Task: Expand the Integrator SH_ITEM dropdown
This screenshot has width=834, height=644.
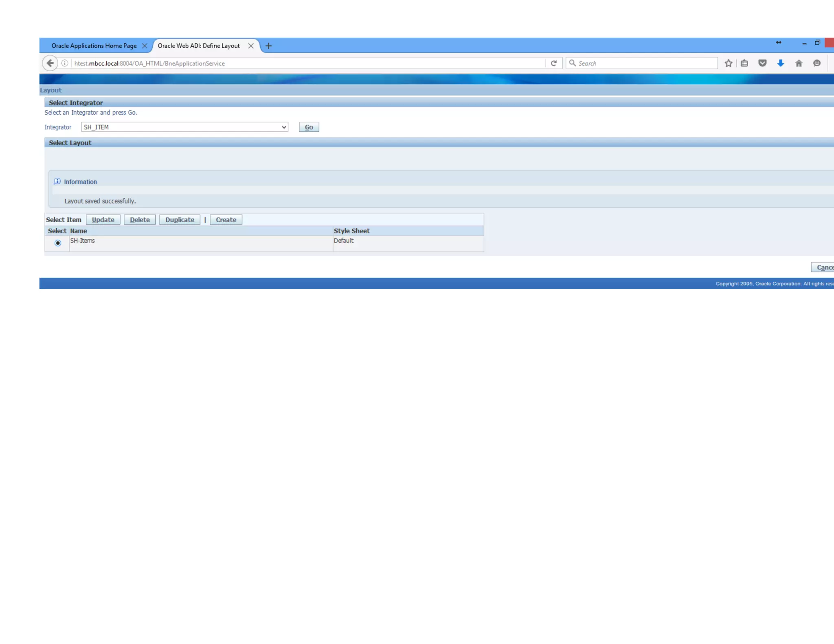Action: coord(184,127)
